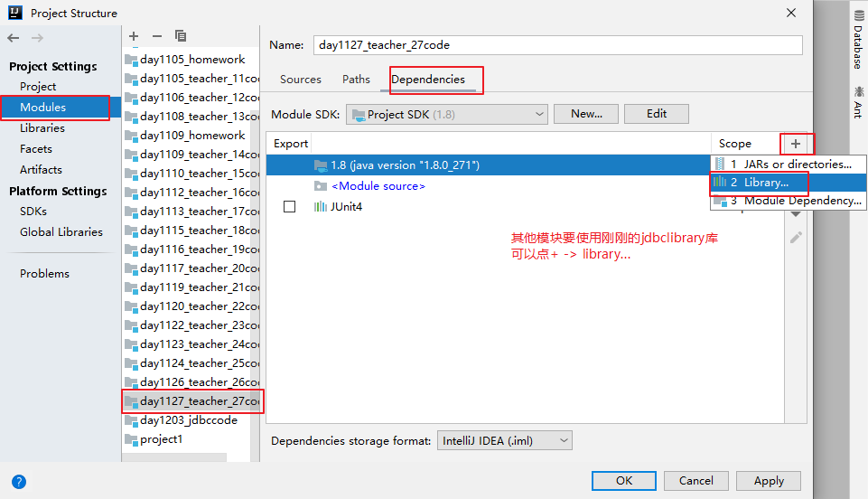
Task: Switch to the Dependencies tab
Action: (x=428, y=80)
